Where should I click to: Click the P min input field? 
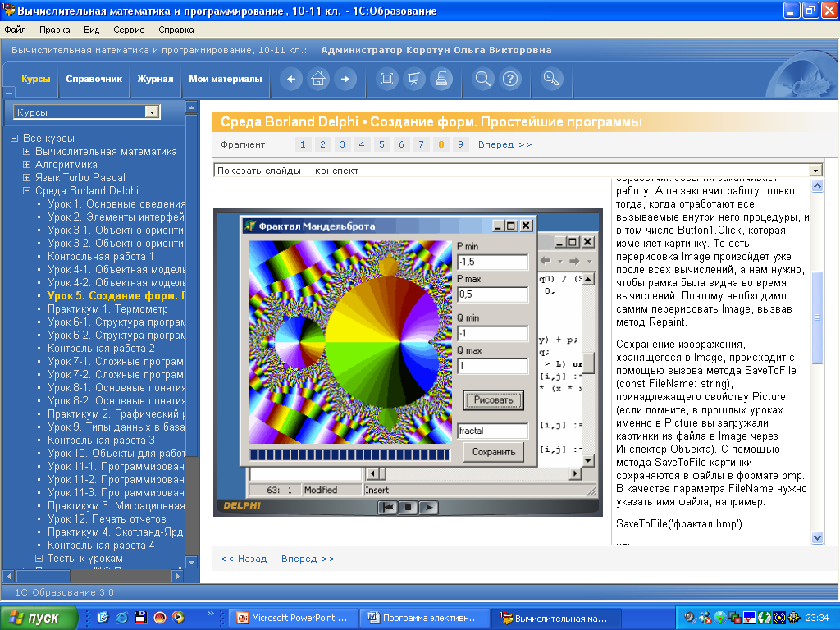pyautogui.click(x=493, y=262)
